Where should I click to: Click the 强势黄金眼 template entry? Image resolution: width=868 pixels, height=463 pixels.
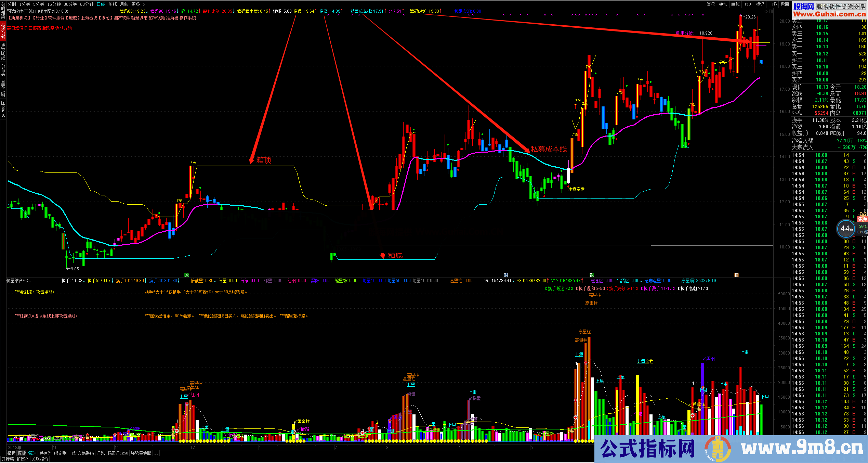(141, 453)
